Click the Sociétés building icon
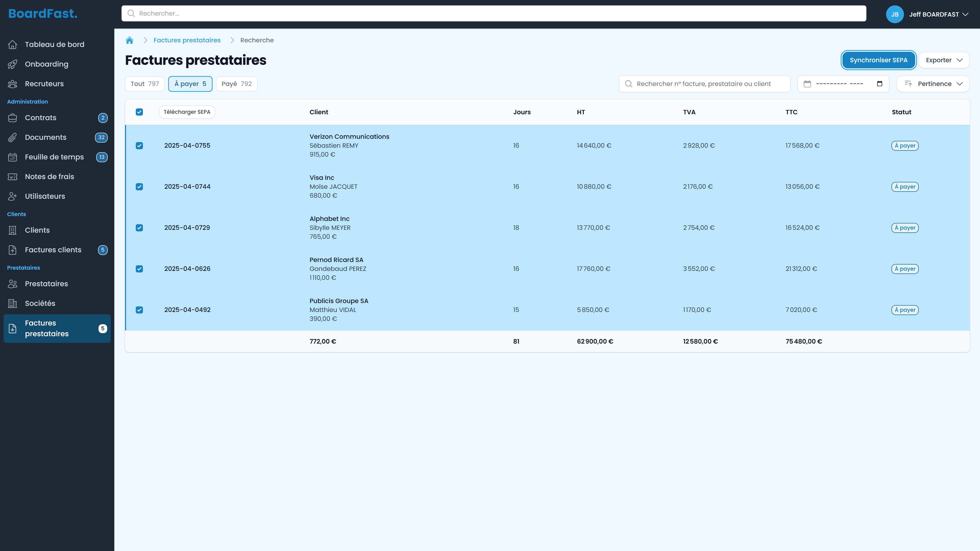 [x=13, y=304]
